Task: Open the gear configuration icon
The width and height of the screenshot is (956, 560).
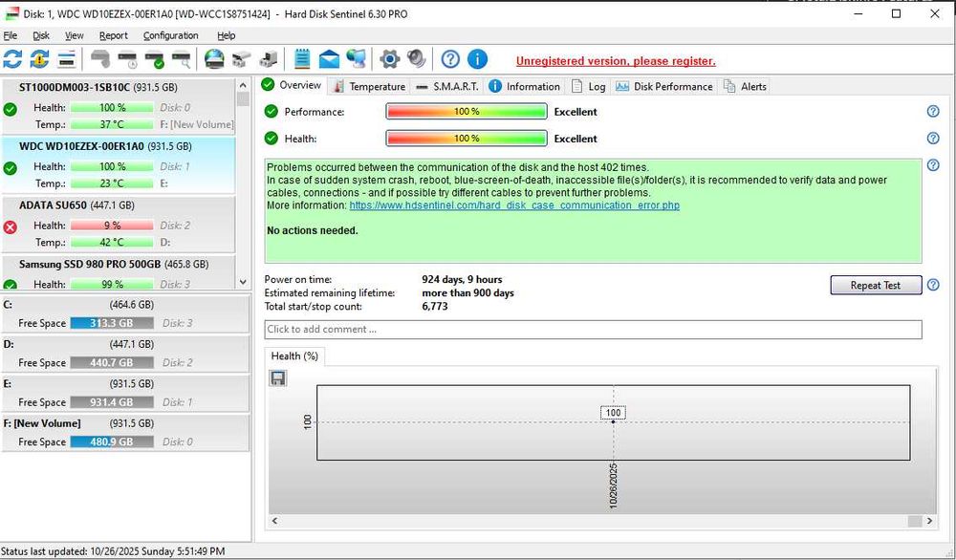Action: (x=390, y=59)
